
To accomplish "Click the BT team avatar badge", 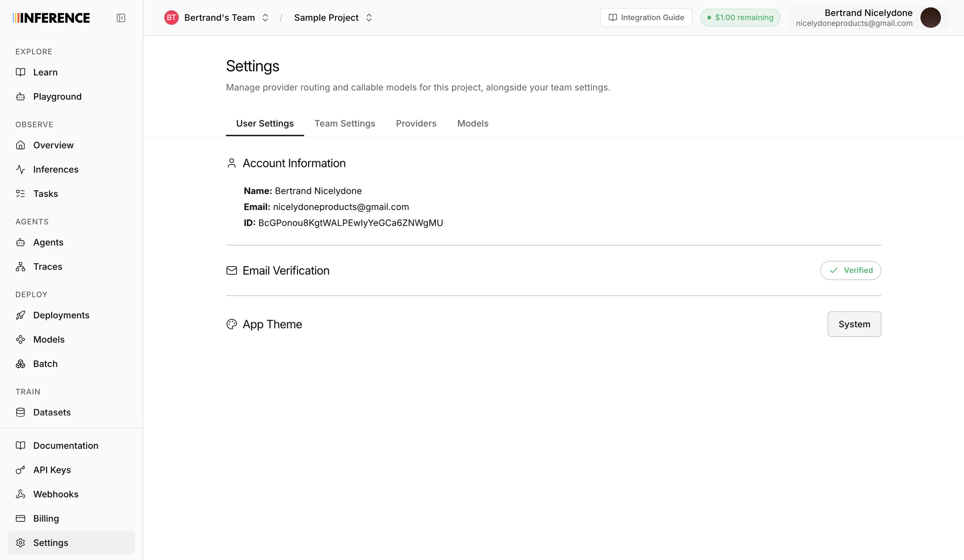I will pos(172,18).
